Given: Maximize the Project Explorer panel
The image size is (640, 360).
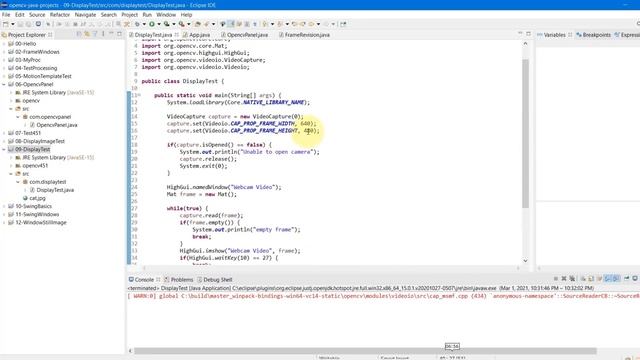Looking at the screenshot, I should 119,34.
